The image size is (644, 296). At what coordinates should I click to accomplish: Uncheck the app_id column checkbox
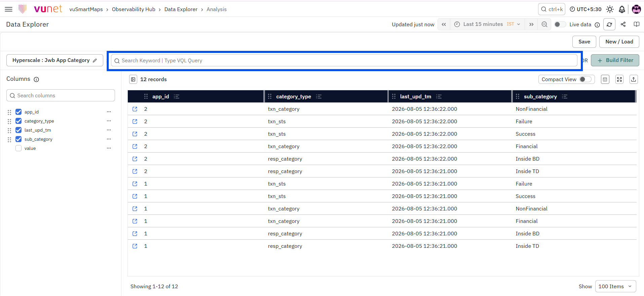tap(18, 112)
